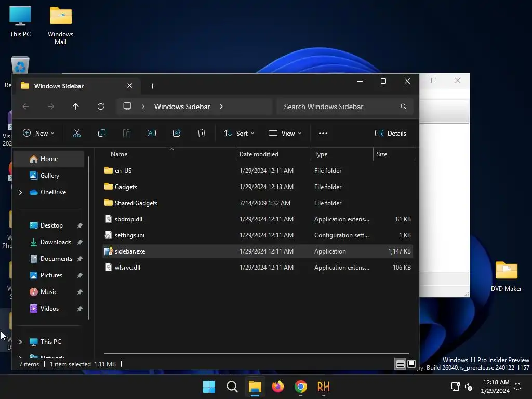Viewport: 532px width, 399px height.
Task: Open the See more ellipsis menu
Action: (323, 134)
